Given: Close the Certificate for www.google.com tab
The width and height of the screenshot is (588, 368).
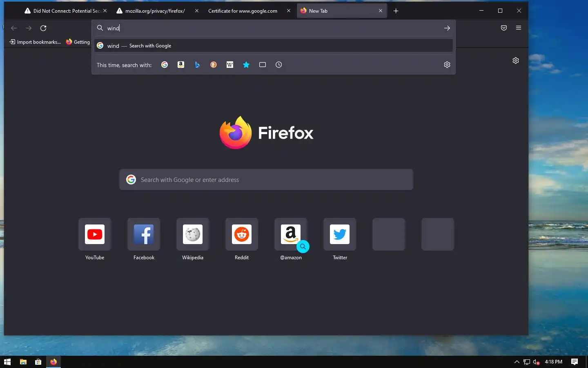Looking at the screenshot, I should (289, 11).
